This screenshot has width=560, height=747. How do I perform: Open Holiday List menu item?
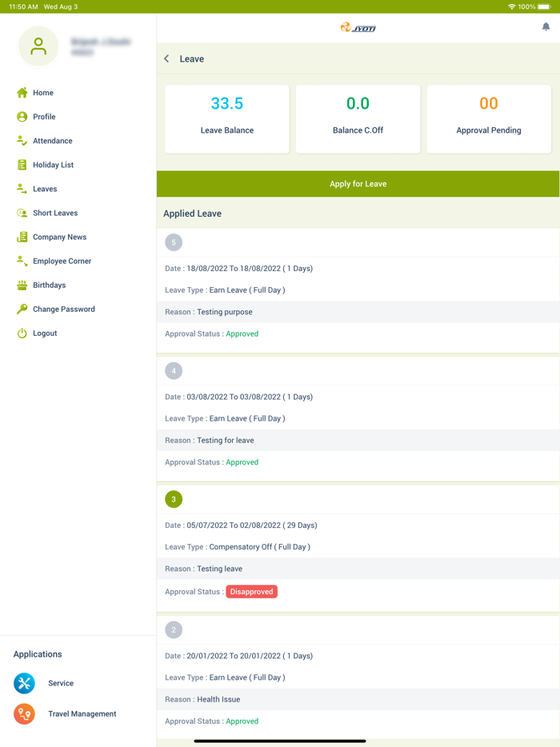(x=53, y=165)
